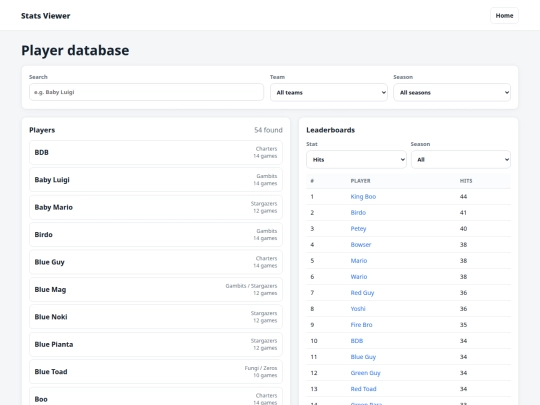
Task: Follow the Wario leaderboard link
Action: [x=359, y=277]
